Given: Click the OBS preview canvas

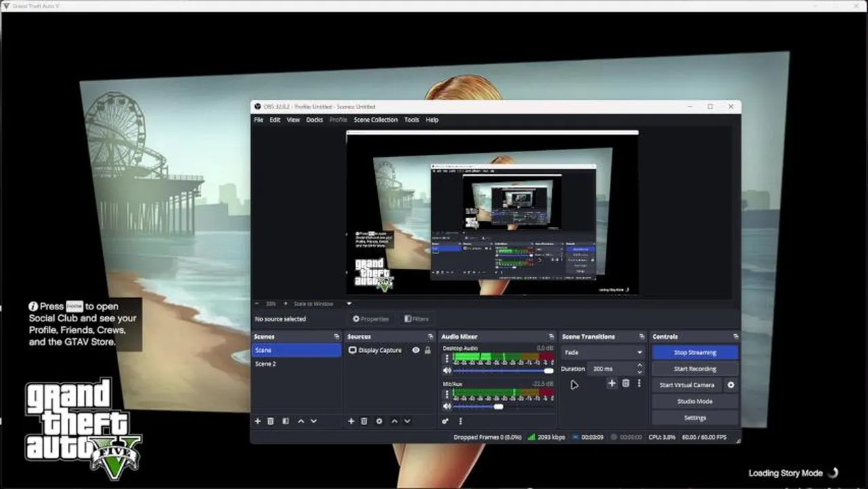Looking at the screenshot, I should 492,213.
